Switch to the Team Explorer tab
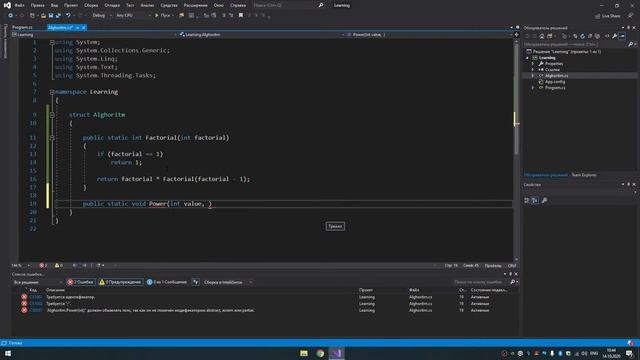 pyautogui.click(x=584, y=175)
